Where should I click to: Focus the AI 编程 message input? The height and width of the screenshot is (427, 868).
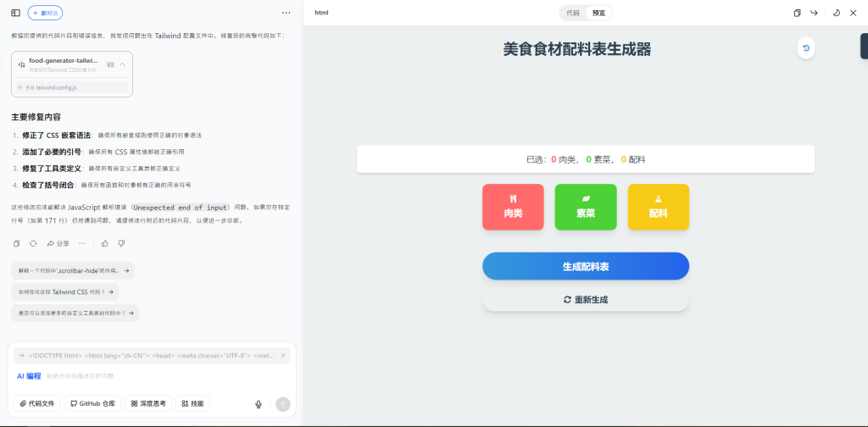152,376
